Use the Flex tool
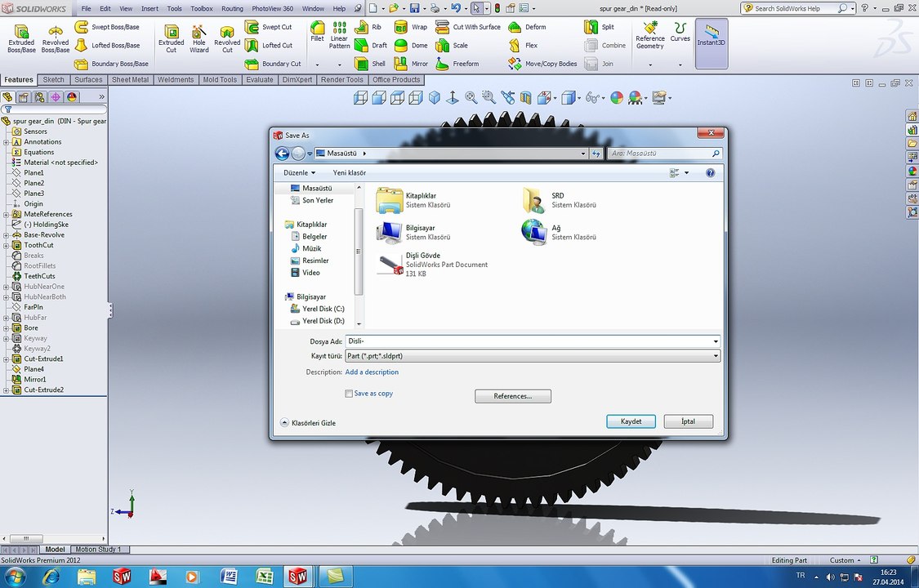 tap(523, 45)
